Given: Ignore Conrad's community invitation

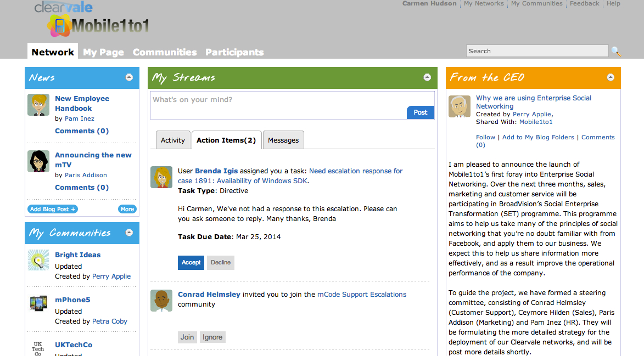Looking at the screenshot, I should point(212,337).
